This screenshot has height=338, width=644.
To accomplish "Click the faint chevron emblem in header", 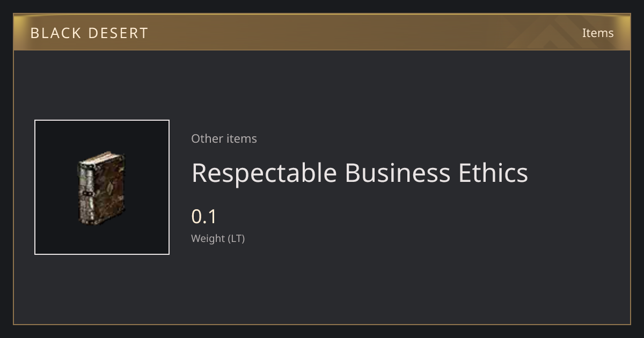I will 555,33.
